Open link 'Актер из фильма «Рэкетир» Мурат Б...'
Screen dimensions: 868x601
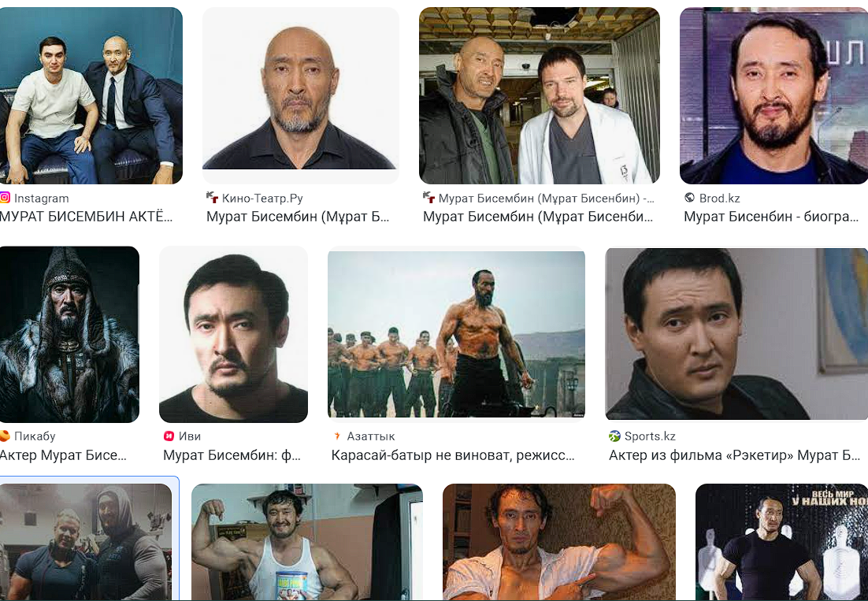734,455
